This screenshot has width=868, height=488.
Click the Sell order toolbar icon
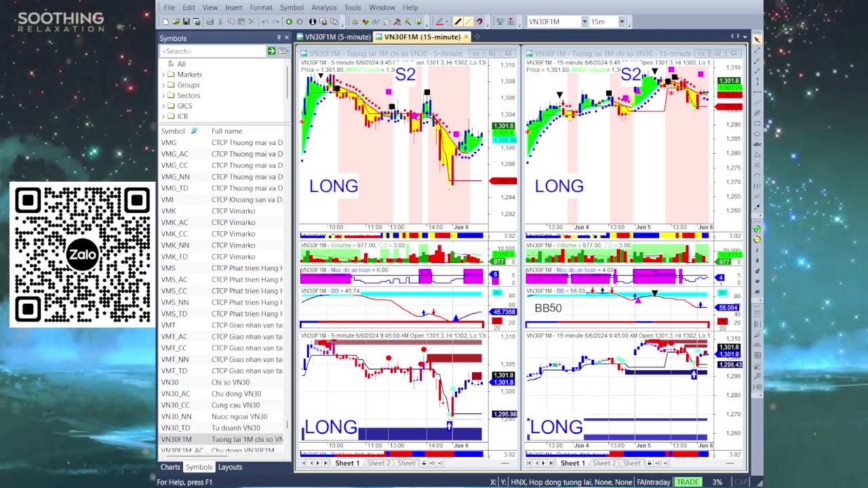[x=511, y=22]
